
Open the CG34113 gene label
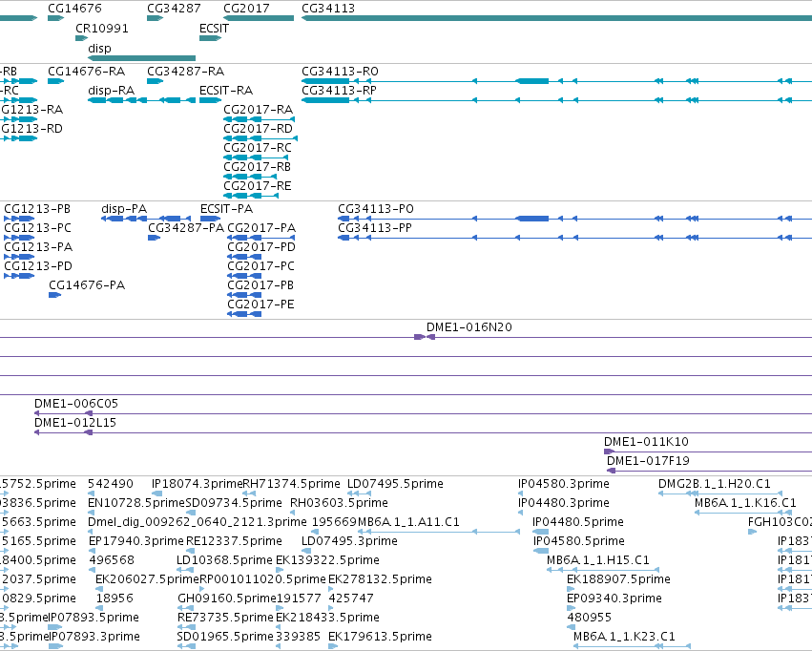coord(328,9)
